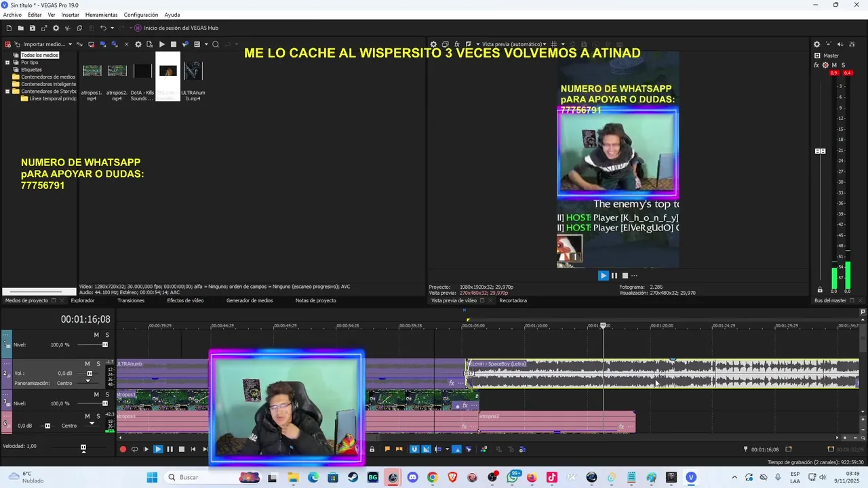The width and height of the screenshot is (868, 488).
Task: Play the timeline from transport bar
Action: click(158, 449)
